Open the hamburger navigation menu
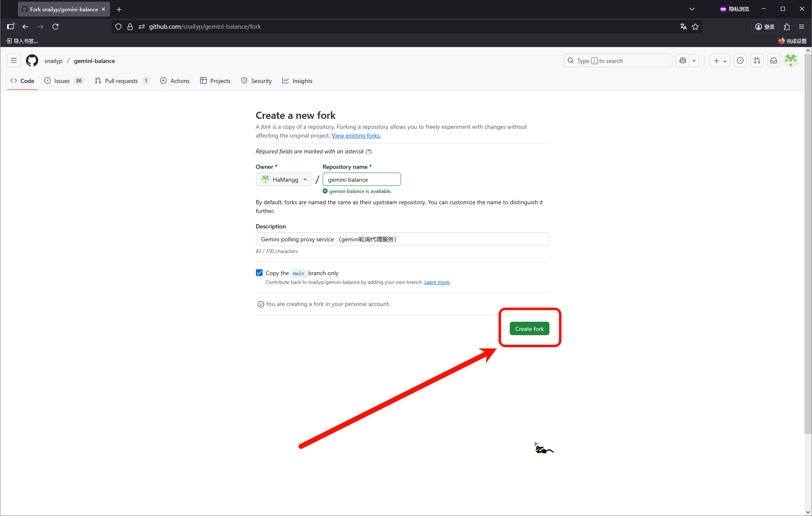The height and width of the screenshot is (516, 812). pos(14,60)
